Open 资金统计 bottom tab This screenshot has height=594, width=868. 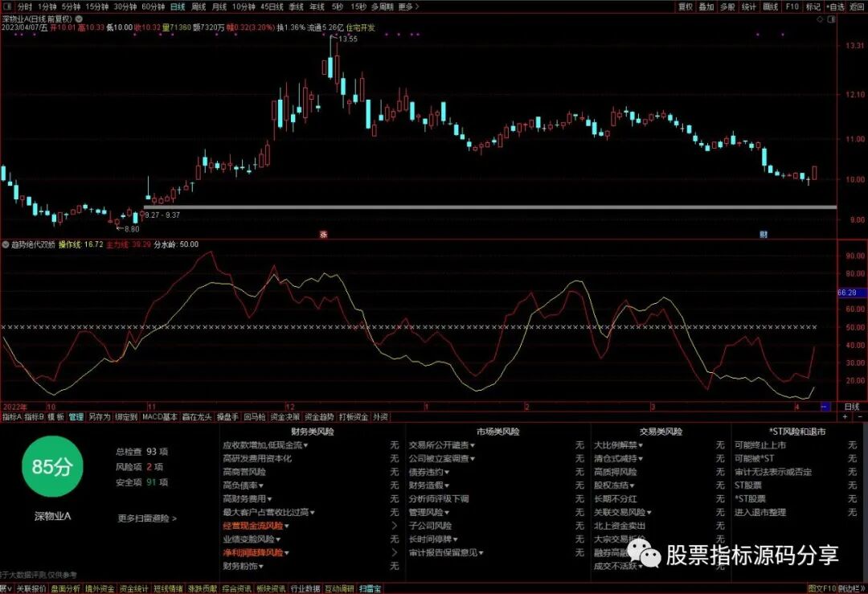tap(134, 588)
